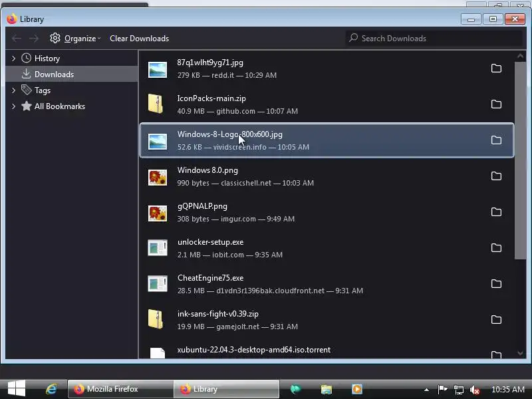Click the gQPNALP.png flower icon
Viewport: 532px width, 399px height.
click(x=158, y=213)
